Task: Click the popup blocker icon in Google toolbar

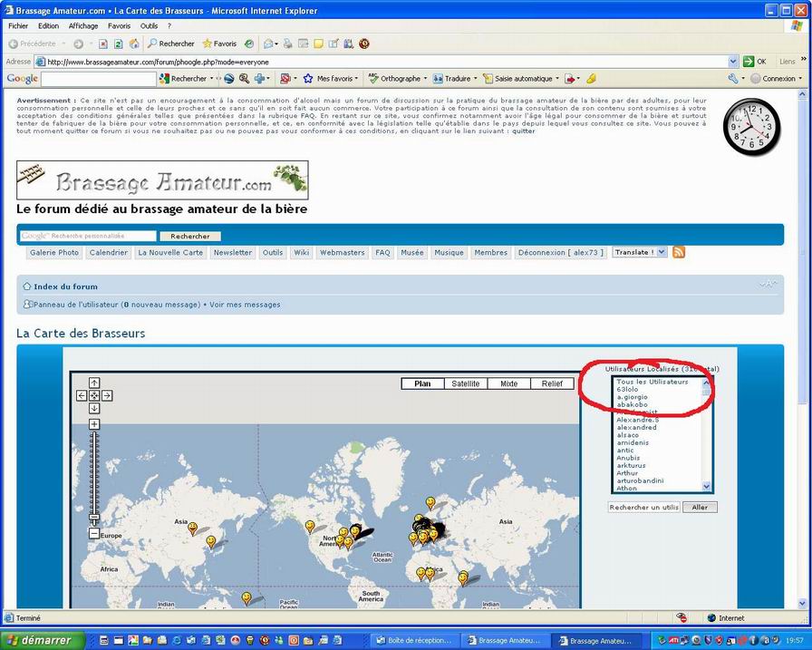Action: click(285, 79)
